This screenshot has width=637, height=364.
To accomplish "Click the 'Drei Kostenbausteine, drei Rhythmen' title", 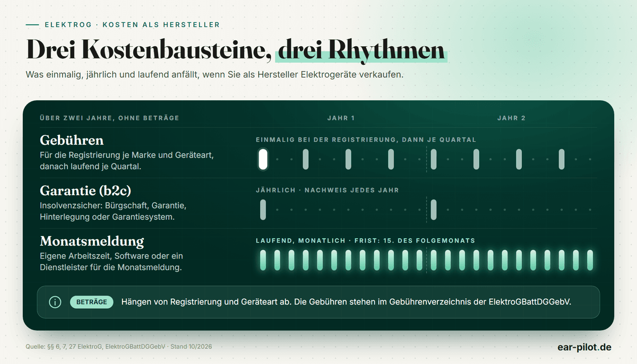I will [x=235, y=50].
